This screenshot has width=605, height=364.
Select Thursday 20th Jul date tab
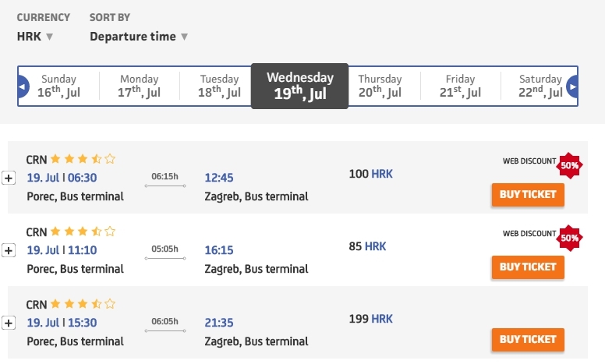[380, 86]
